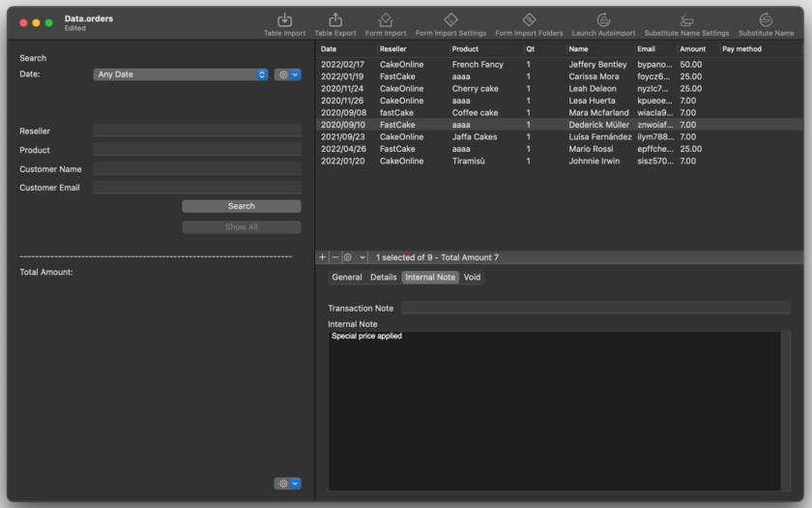Select the Mario Rossi order row
Viewport: 812px width, 508px height.
click(560, 149)
